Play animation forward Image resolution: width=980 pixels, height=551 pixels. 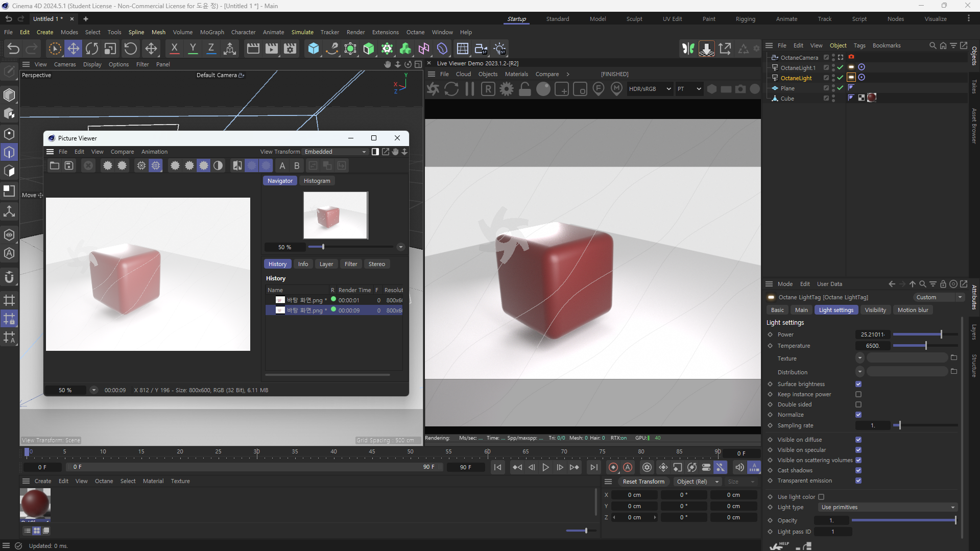tap(545, 467)
